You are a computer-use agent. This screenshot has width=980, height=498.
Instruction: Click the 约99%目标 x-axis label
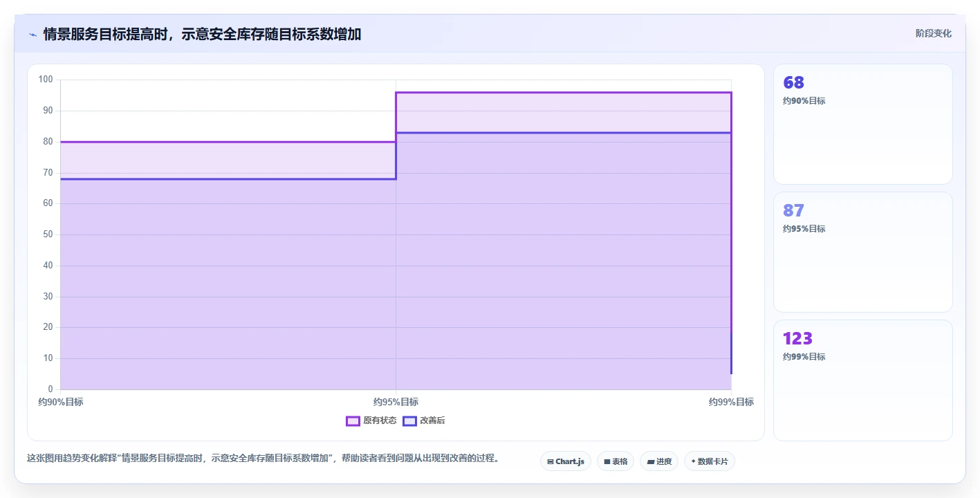[731, 402]
